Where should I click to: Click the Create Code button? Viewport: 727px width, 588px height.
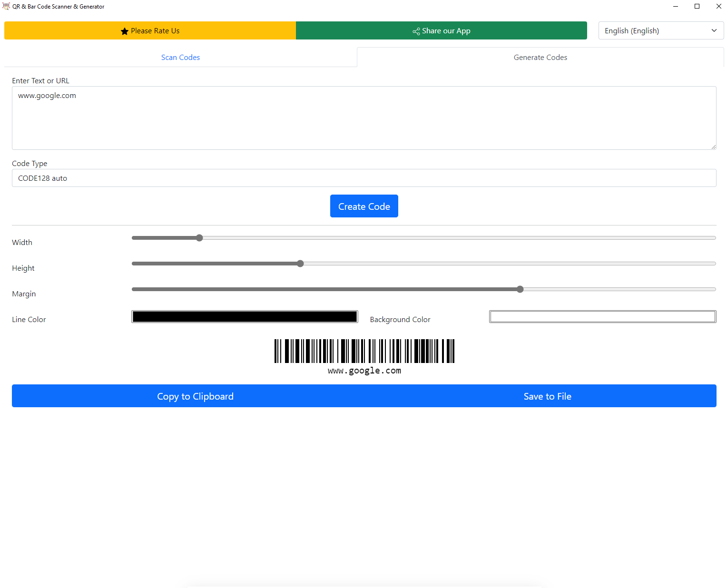pyautogui.click(x=364, y=206)
